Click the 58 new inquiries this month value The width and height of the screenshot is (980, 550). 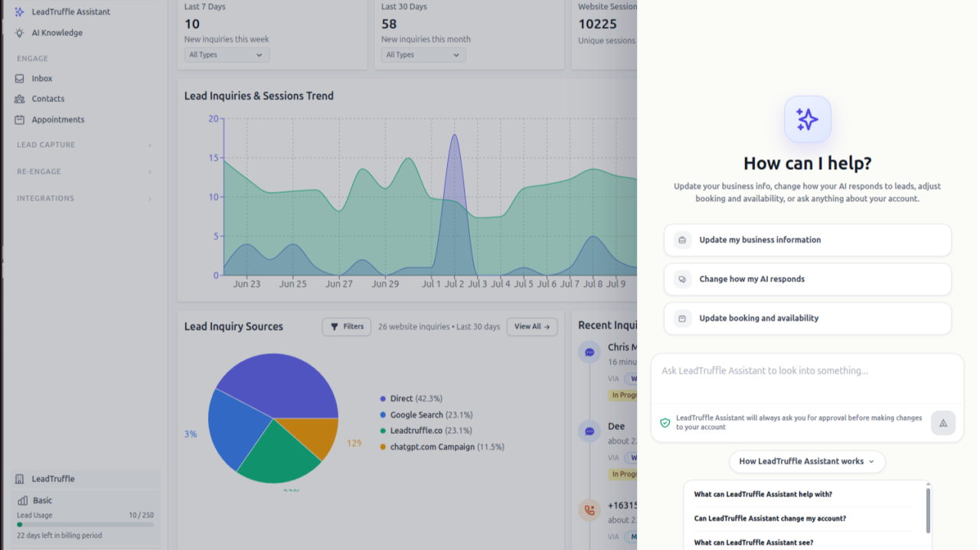[390, 24]
